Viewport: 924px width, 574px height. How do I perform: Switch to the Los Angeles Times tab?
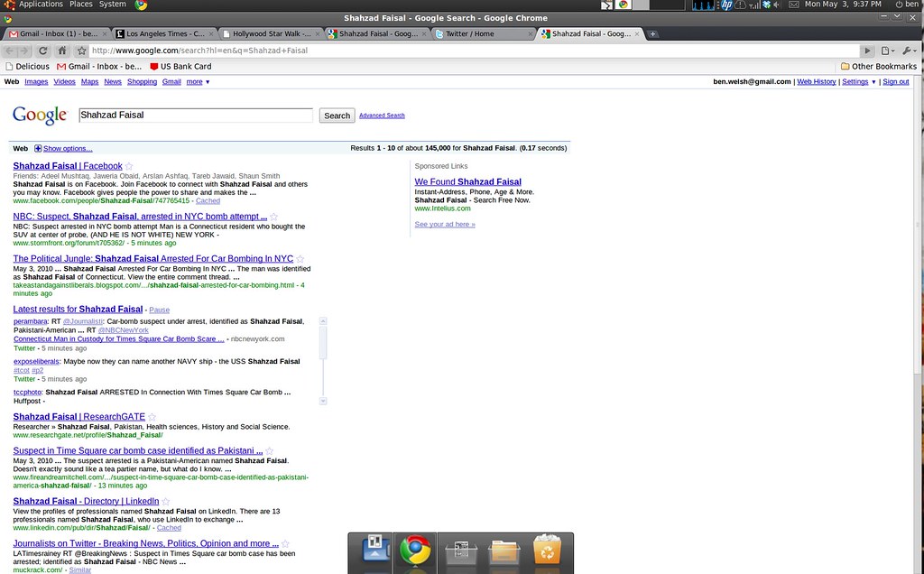(163, 34)
